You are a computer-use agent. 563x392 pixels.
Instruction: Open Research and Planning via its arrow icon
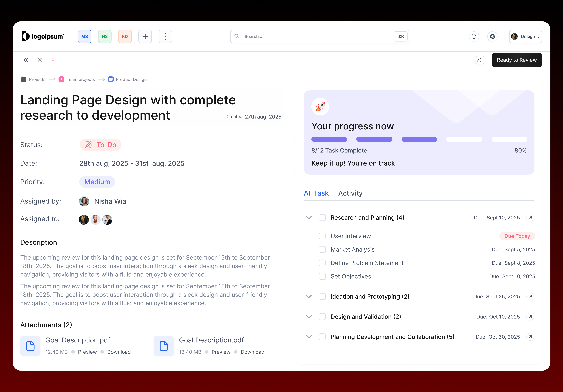point(531,218)
